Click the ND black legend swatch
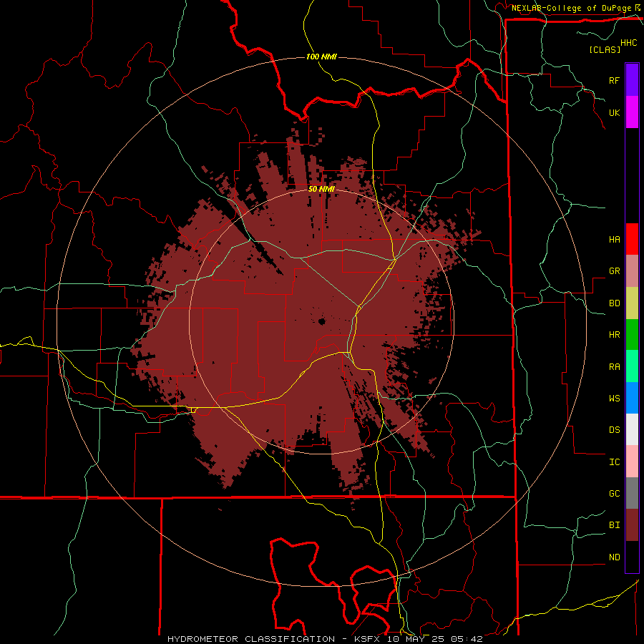This screenshot has width=644, height=644. [x=632, y=557]
